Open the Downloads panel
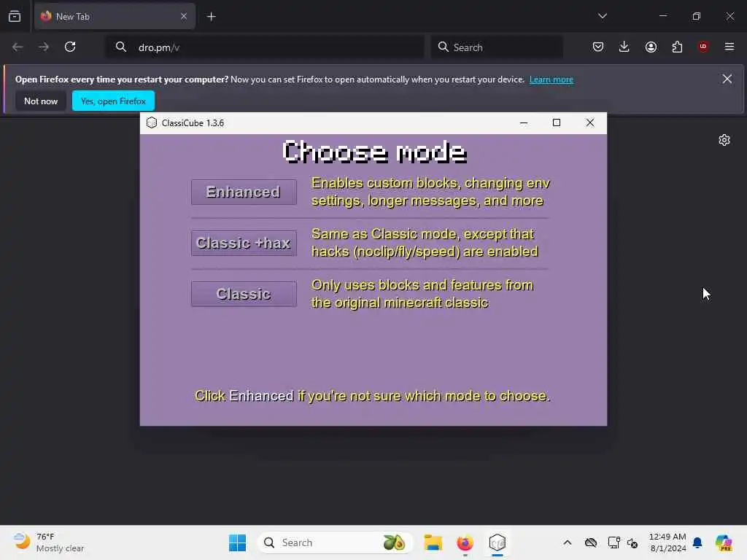 [x=624, y=47]
